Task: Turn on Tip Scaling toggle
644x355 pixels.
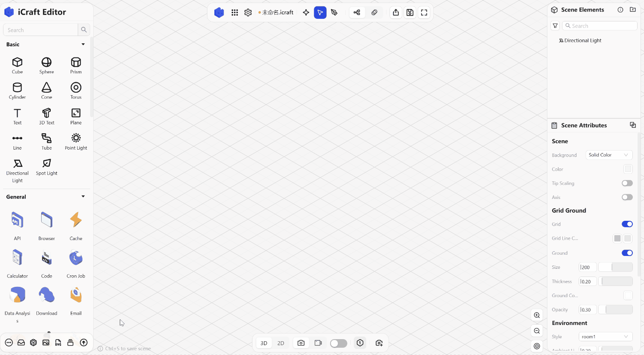Action: click(x=627, y=183)
